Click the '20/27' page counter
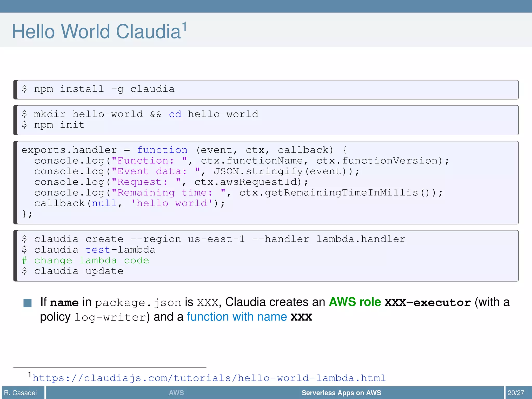 pos(516,393)
